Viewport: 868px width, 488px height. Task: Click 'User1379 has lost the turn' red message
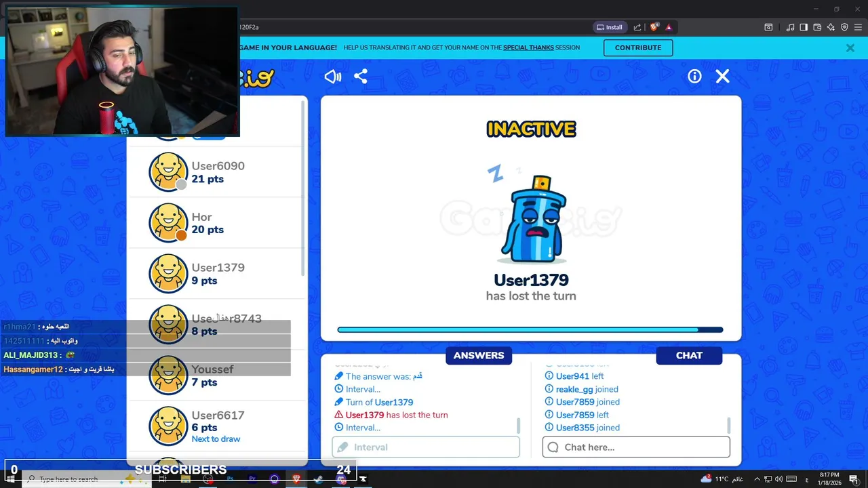pos(391,415)
